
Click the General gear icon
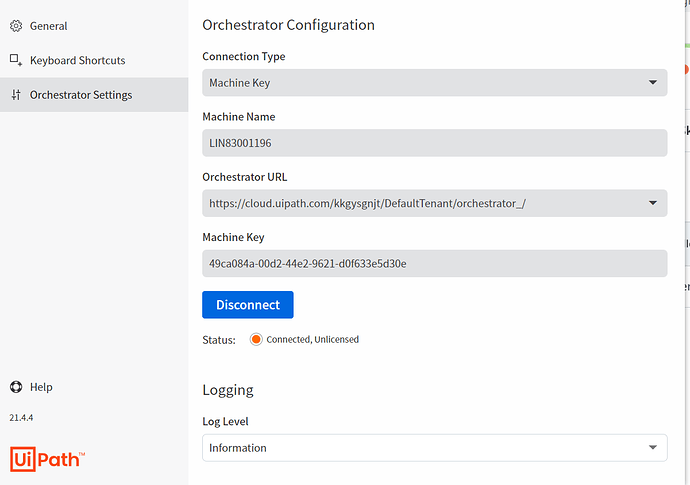[16, 26]
